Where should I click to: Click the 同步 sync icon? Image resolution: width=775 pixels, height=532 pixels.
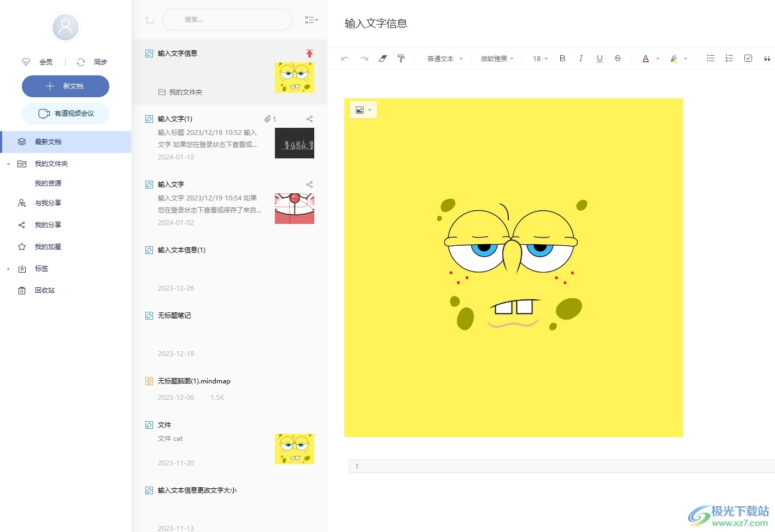[x=81, y=62]
